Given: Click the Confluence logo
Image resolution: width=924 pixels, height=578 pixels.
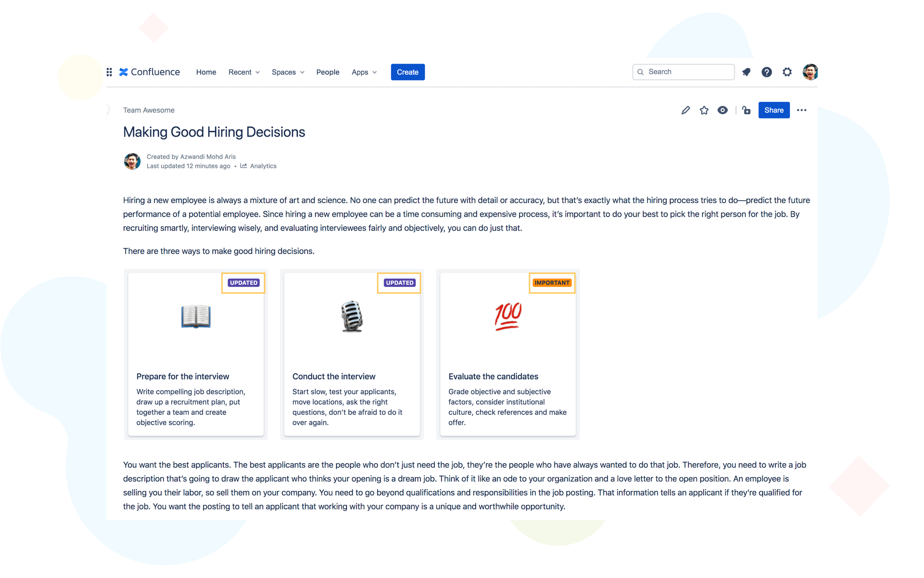Looking at the screenshot, I should coord(149,72).
